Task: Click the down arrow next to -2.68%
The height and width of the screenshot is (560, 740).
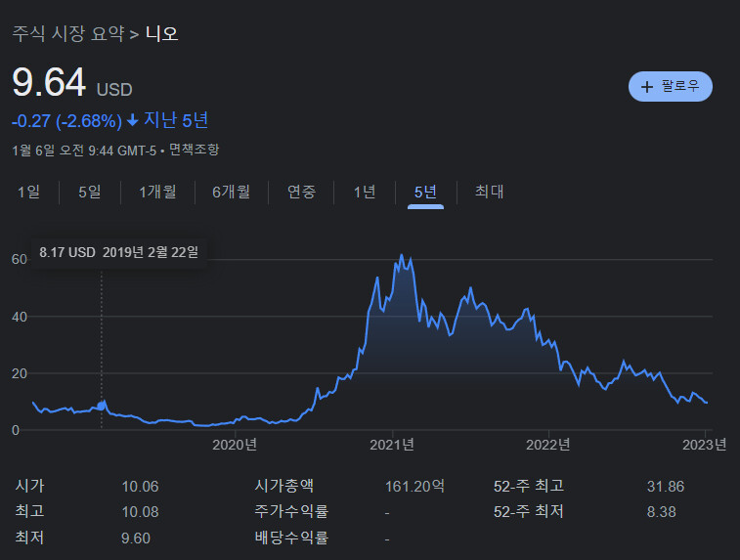Action: pyautogui.click(x=133, y=120)
